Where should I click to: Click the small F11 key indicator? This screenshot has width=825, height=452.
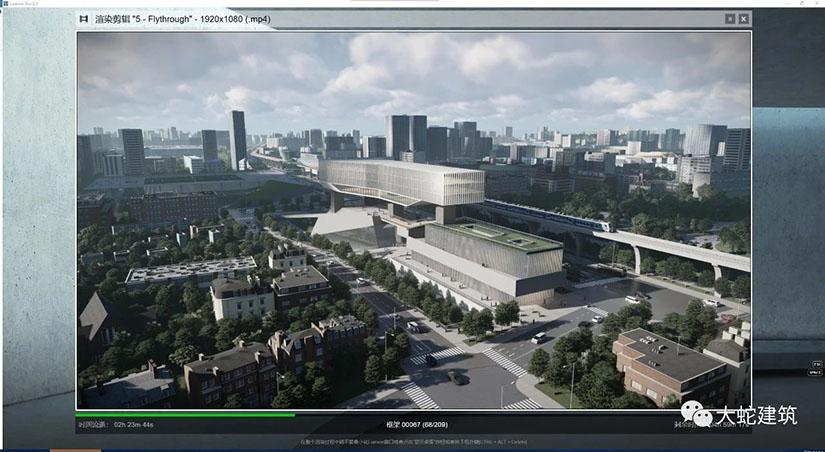[817, 364]
